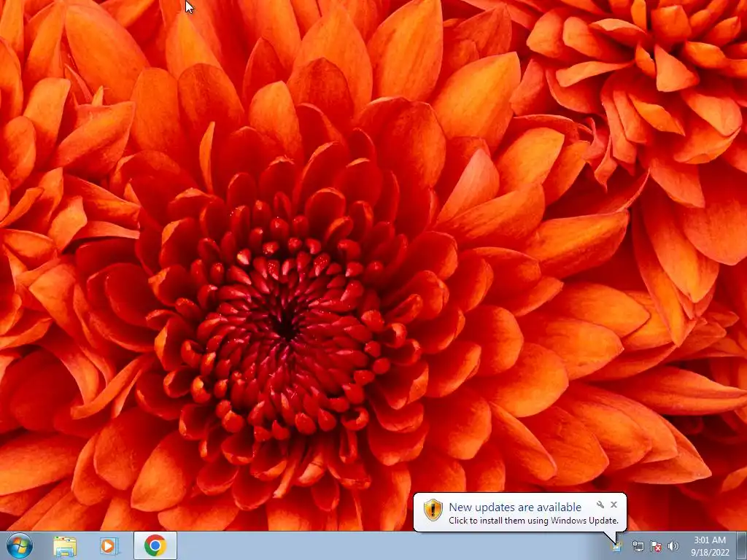The image size is (747, 560).
Task: Open the clock showing 3:01 AM
Action: 710,546
